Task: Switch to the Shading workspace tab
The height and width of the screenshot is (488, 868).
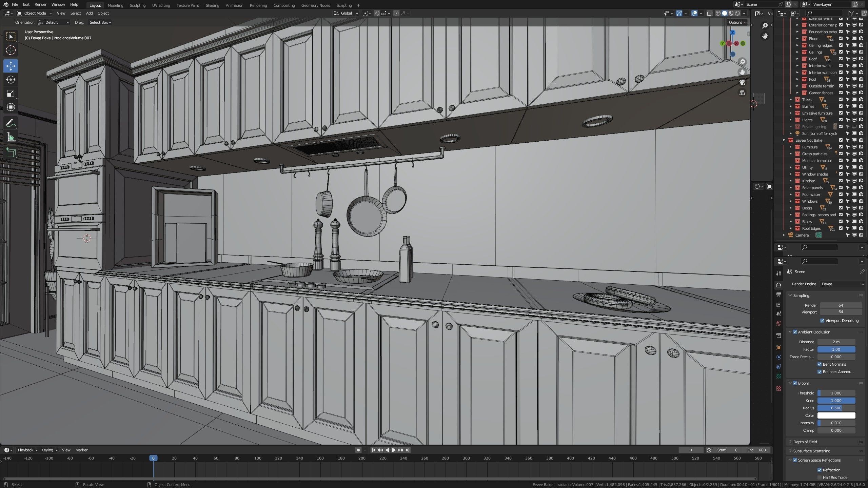Action: point(212,5)
